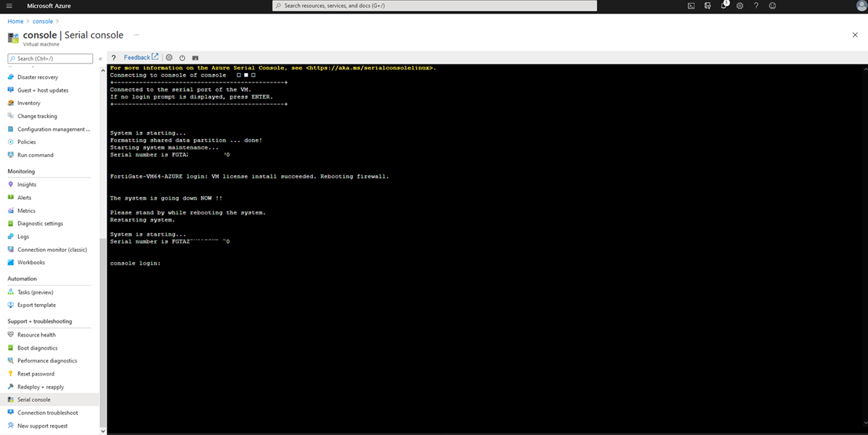The width and height of the screenshot is (868, 435).
Task: Click "The system is going down NOW !!" line
Action: click(166, 198)
